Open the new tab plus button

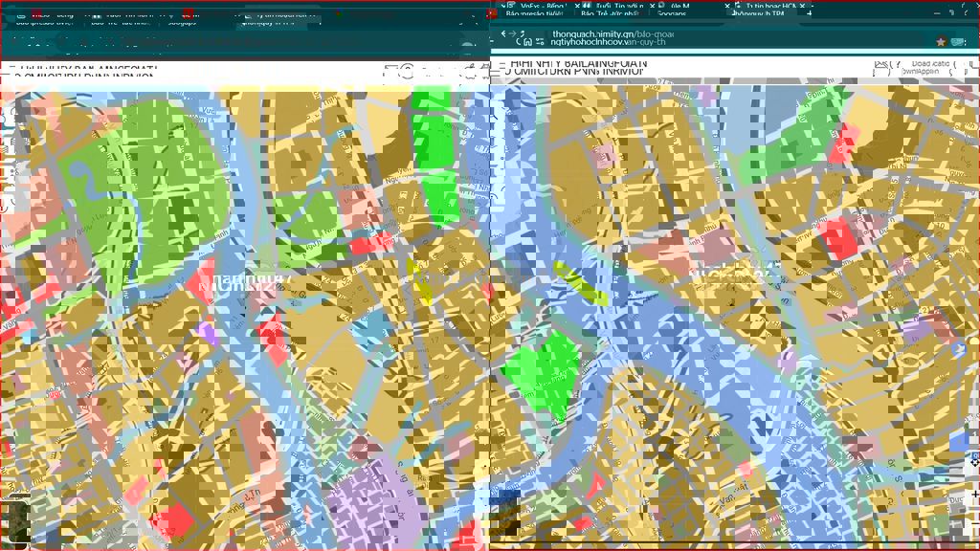click(809, 12)
